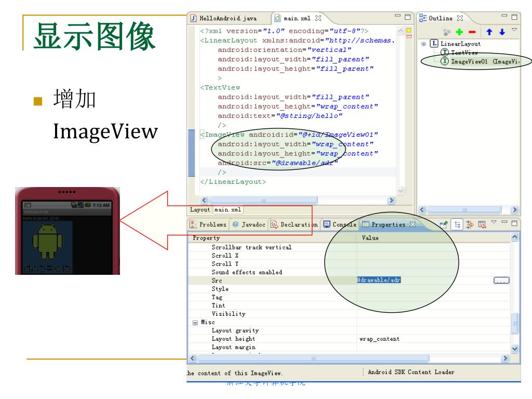Open the Outline view menu triangle
This screenshot has width=532, height=399.
pyautogui.click(x=514, y=30)
